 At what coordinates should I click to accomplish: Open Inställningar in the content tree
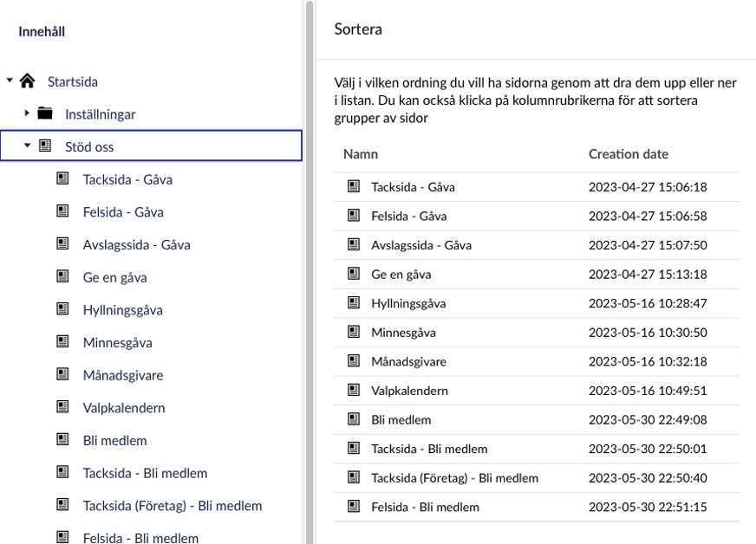pyautogui.click(x=101, y=114)
